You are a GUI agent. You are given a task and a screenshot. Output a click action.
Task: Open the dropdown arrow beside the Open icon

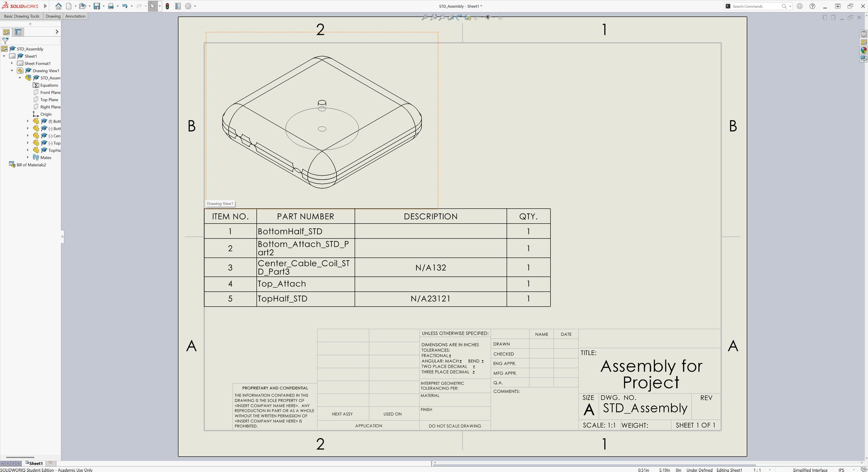click(89, 6)
